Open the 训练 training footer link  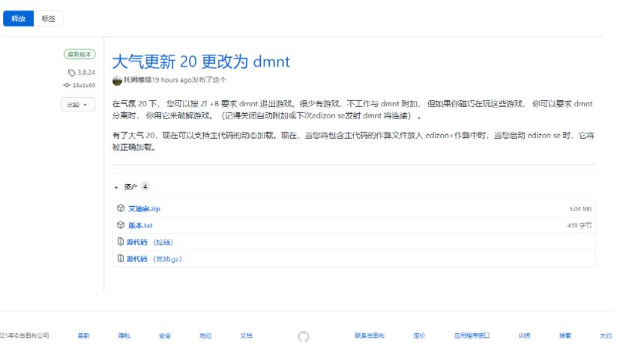(525, 336)
